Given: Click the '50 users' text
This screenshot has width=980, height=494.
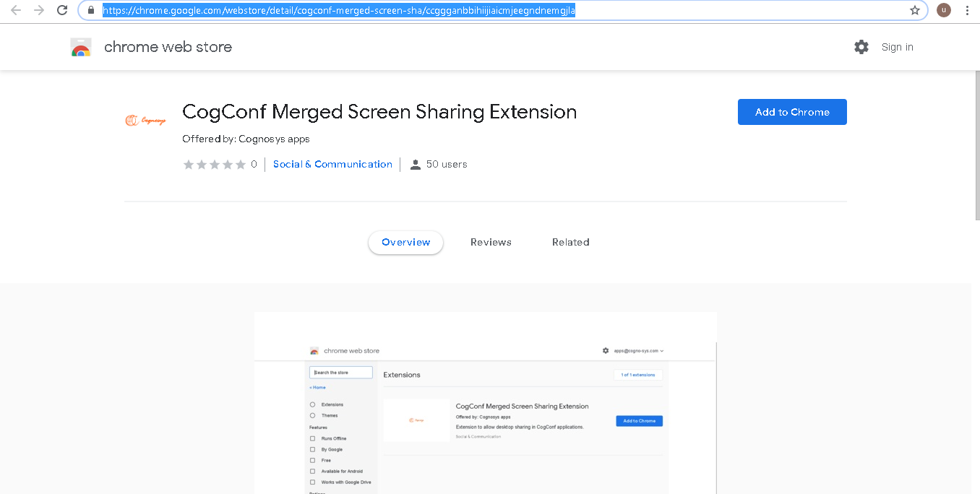Looking at the screenshot, I should click(x=447, y=165).
